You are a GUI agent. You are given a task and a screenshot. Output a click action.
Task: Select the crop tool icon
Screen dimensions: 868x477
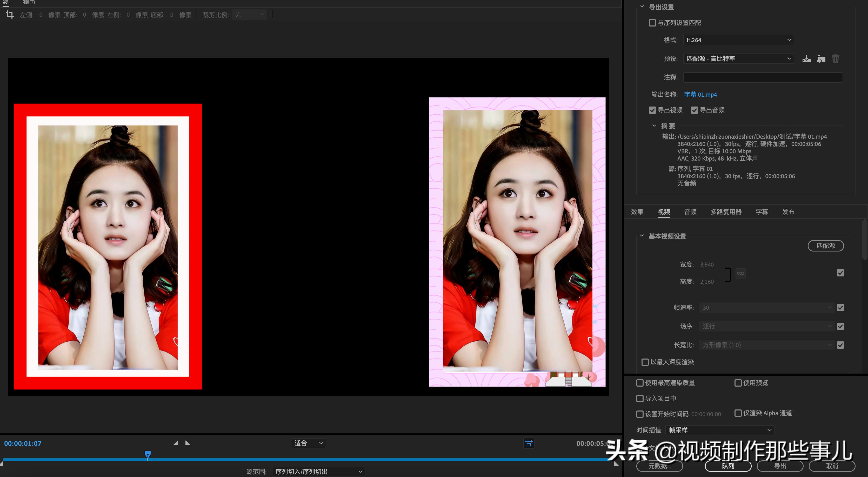[9, 15]
